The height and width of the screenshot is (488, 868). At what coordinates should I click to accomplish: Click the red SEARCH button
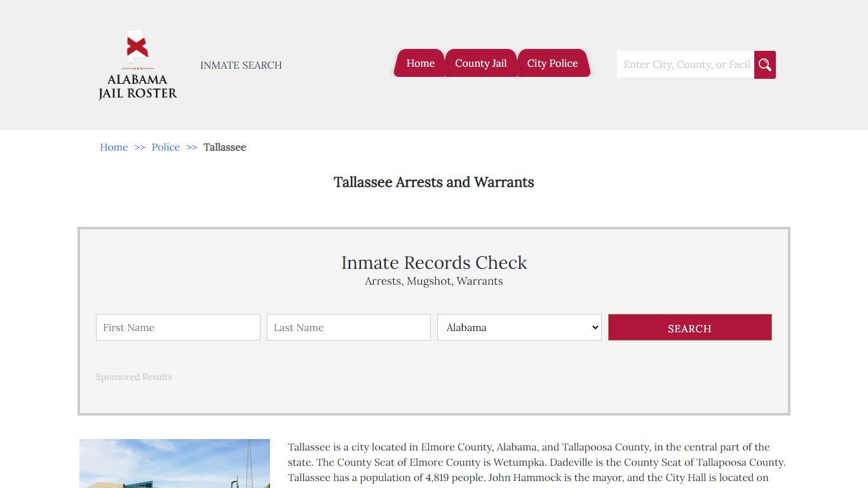click(x=690, y=327)
